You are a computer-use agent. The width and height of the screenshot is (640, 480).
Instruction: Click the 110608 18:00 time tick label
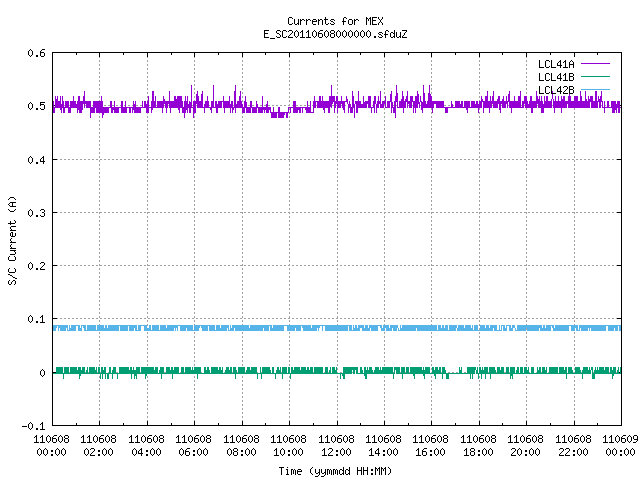[478, 445]
